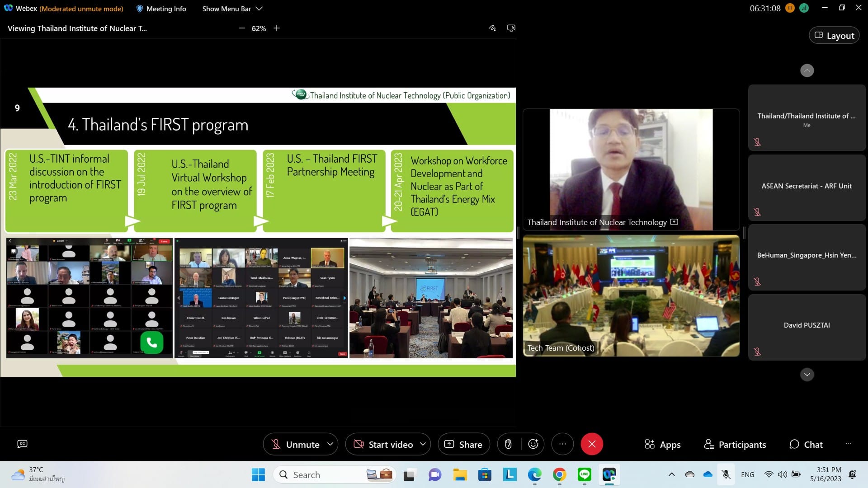
Task: Click the Layout button
Action: [834, 36]
